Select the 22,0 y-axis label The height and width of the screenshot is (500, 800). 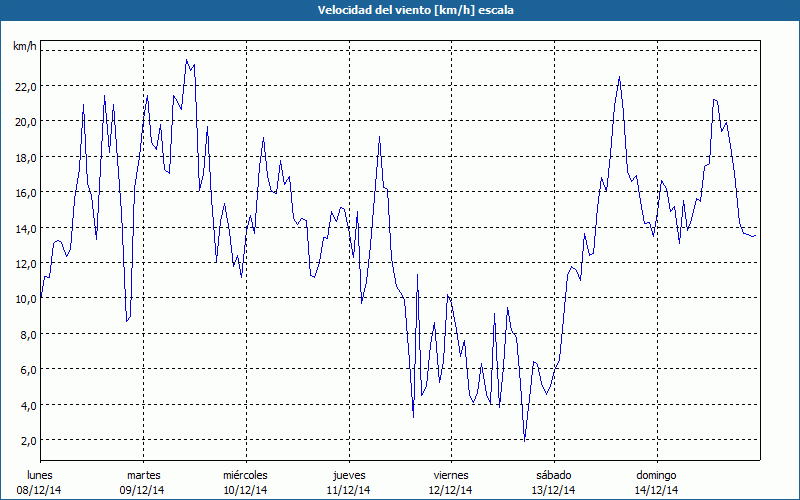coord(25,86)
